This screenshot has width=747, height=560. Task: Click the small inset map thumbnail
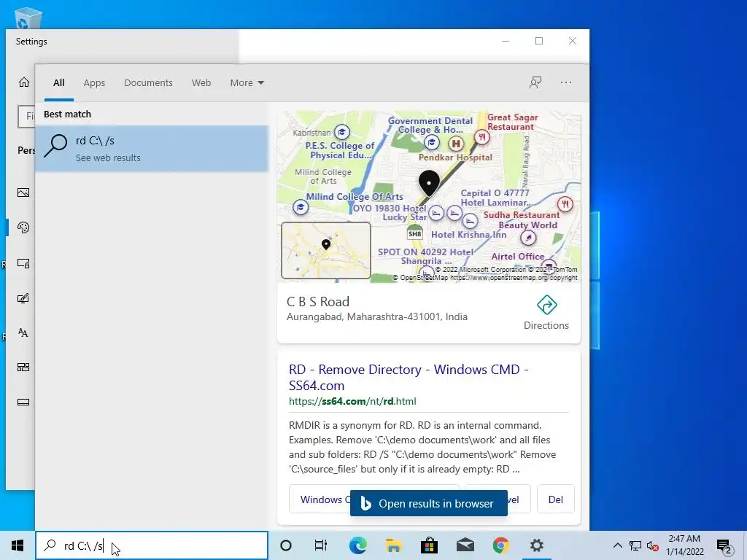tap(326, 250)
